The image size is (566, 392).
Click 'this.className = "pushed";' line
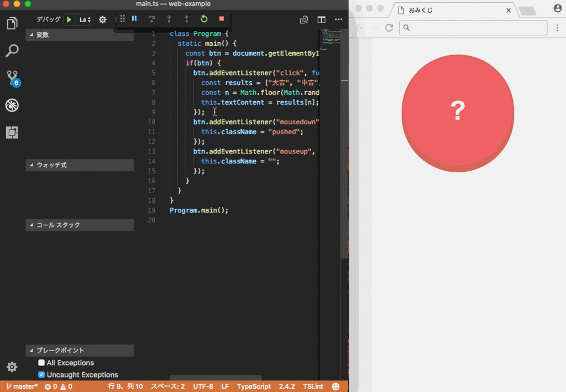click(x=252, y=131)
